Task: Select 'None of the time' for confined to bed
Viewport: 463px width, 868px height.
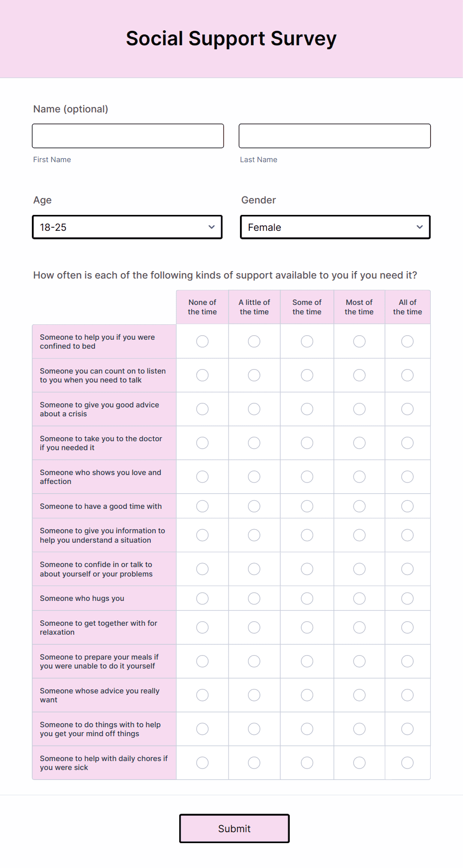Action: [202, 341]
